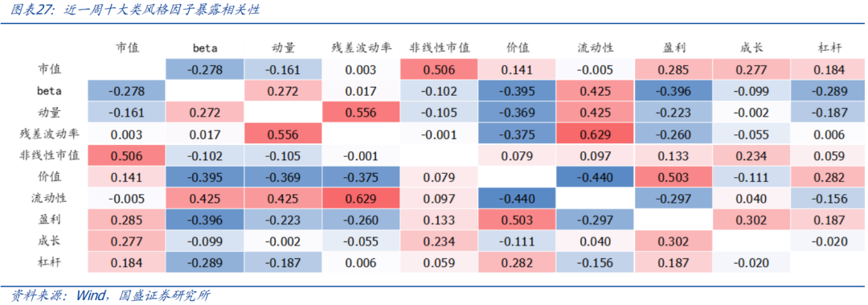Viewport: 868px width, 305px height.
Task: Select the 成长 row label
Action: pyautogui.click(x=49, y=241)
